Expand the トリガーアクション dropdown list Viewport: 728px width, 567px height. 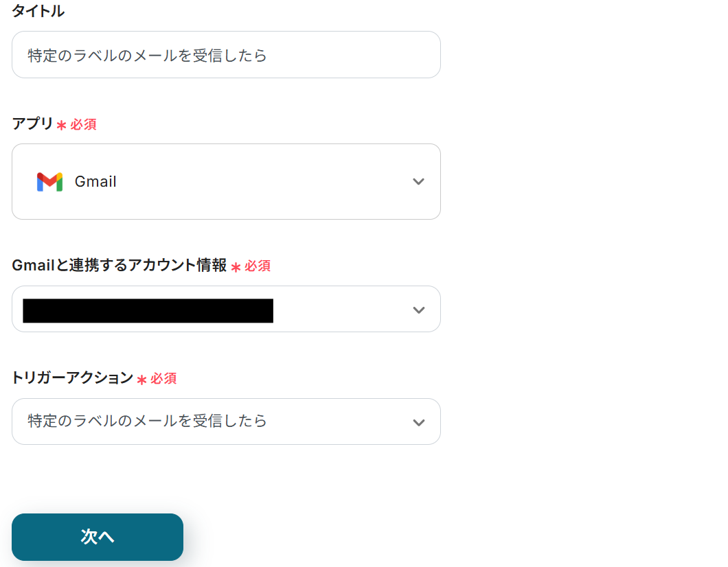(x=226, y=421)
